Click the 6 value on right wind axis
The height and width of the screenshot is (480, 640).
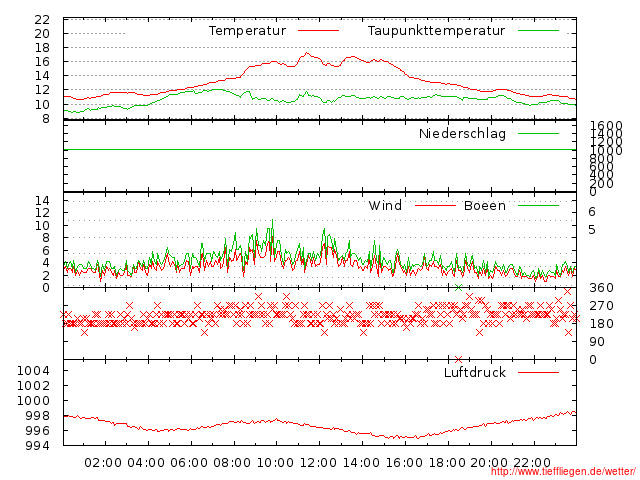[x=592, y=212]
